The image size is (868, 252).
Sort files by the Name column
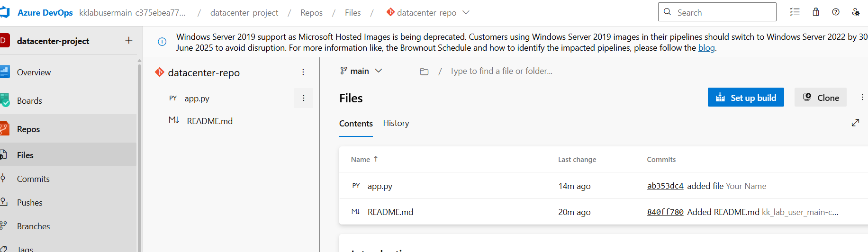click(x=361, y=160)
